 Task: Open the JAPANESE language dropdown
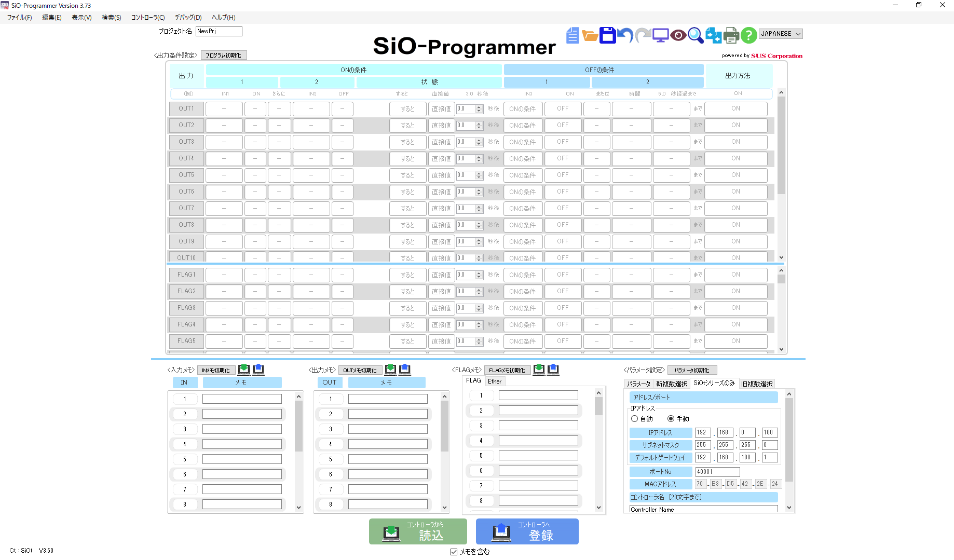(780, 33)
